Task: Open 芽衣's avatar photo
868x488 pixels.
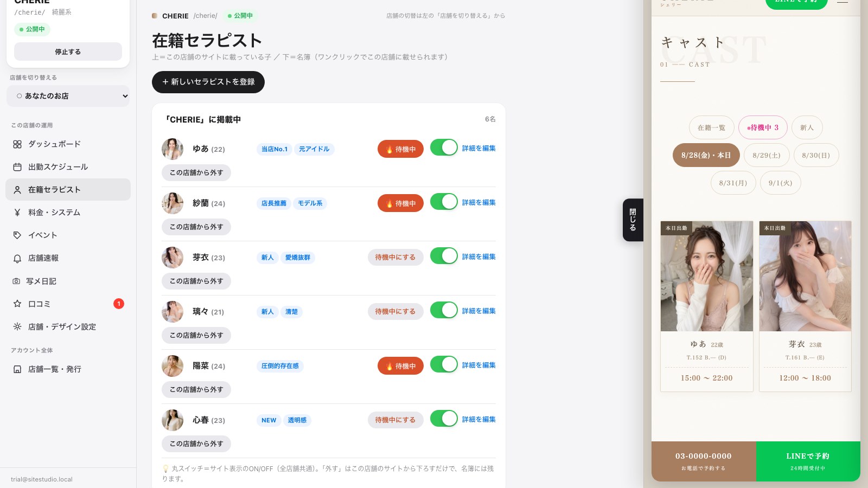Action: (x=173, y=258)
